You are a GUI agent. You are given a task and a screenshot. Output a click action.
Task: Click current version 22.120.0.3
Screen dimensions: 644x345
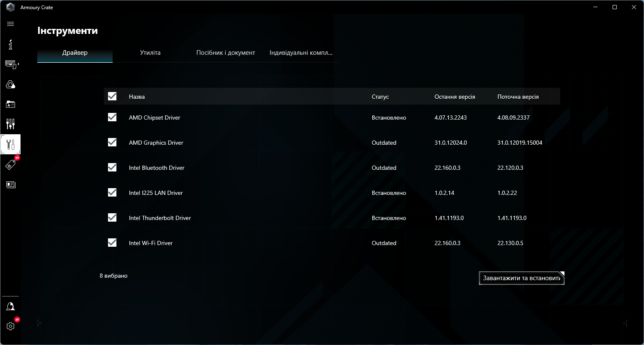[x=510, y=168]
